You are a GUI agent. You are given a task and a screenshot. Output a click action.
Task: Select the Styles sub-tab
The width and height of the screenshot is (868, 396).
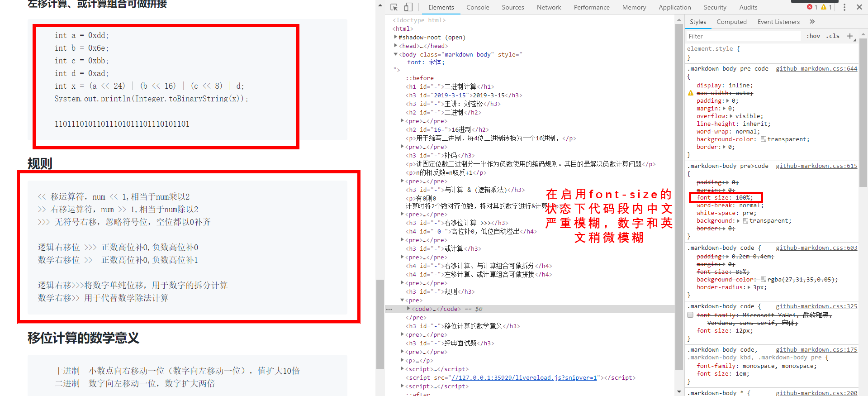[698, 22]
